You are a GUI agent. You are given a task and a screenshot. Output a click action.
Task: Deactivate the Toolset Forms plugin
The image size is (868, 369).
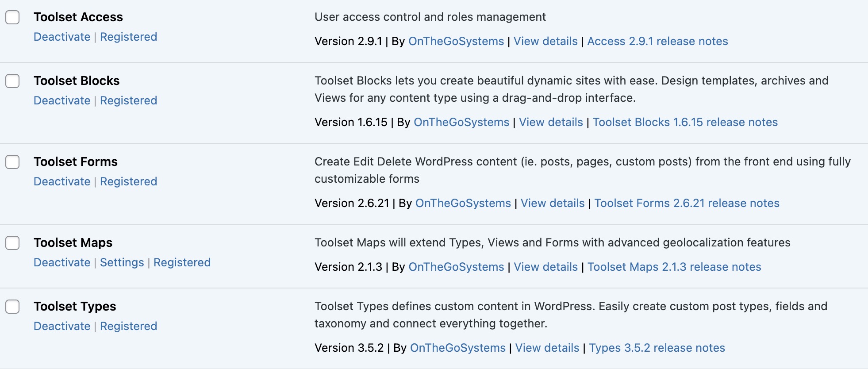tap(62, 181)
